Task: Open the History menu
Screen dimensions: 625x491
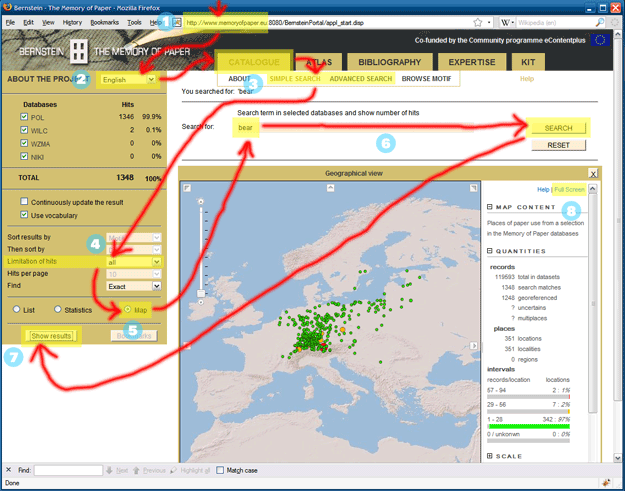Action: (x=72, y=23)
